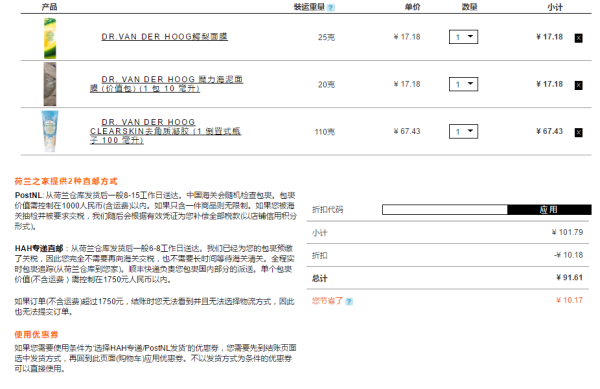Click the 您节省了 label
The image size is (600, 389).
coord(327,301)
